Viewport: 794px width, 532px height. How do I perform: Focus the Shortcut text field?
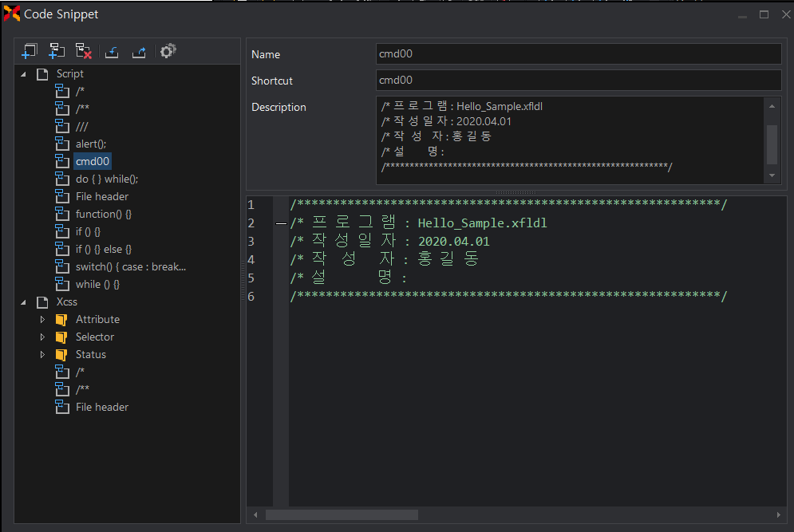(578, 81)
